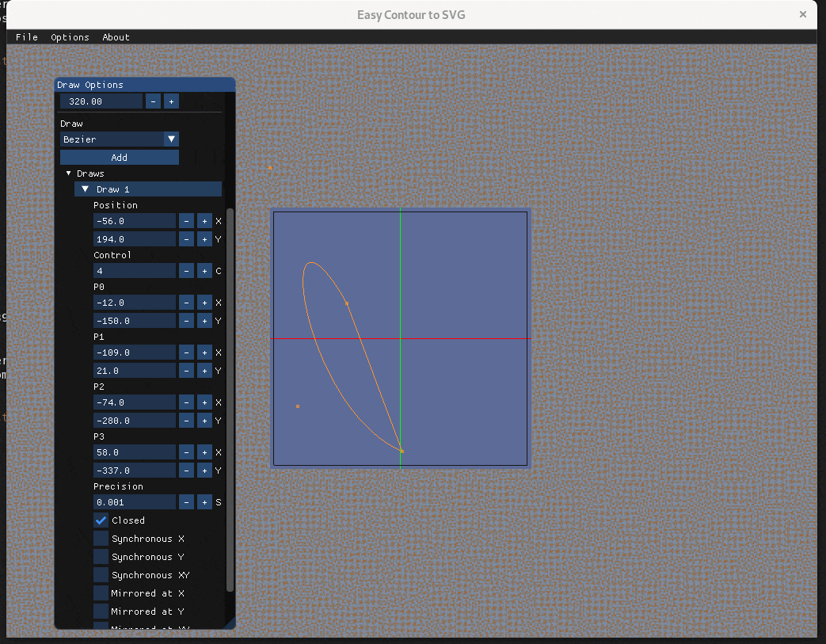826x644 pixels.
Task: Open the File menu
Action: 26,37
